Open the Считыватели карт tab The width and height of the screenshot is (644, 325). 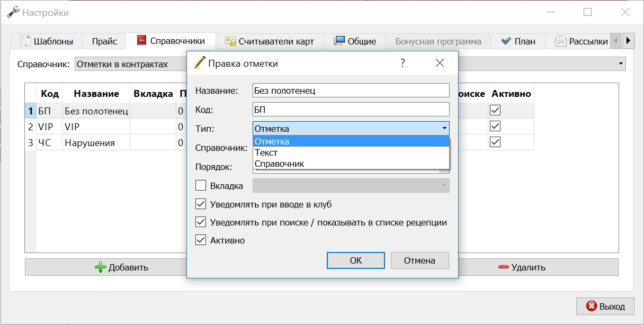click(270, 41)
